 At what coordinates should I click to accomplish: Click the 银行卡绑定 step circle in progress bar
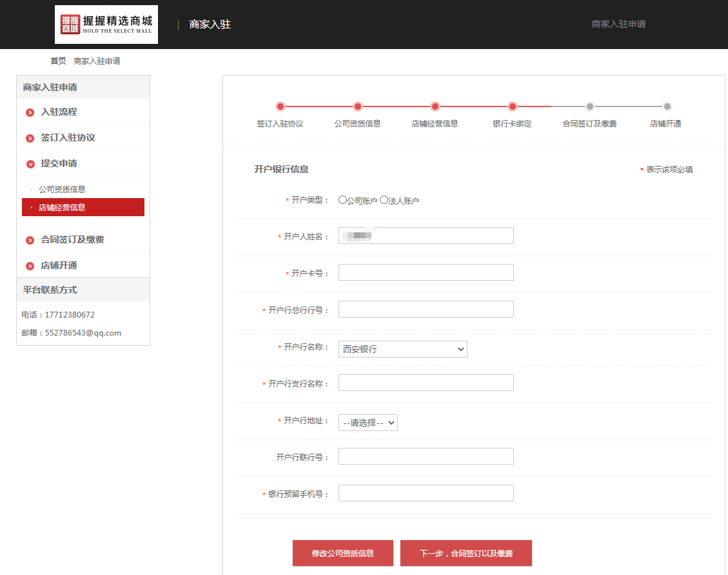512,106
